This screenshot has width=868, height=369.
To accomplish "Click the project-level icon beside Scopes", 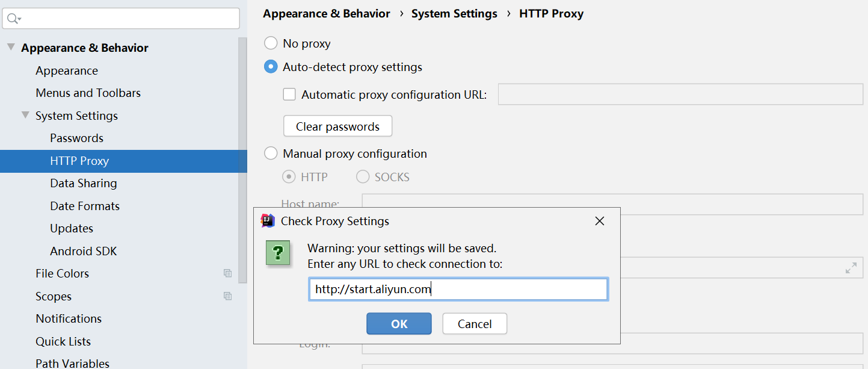I will click(x=227, y=296).
